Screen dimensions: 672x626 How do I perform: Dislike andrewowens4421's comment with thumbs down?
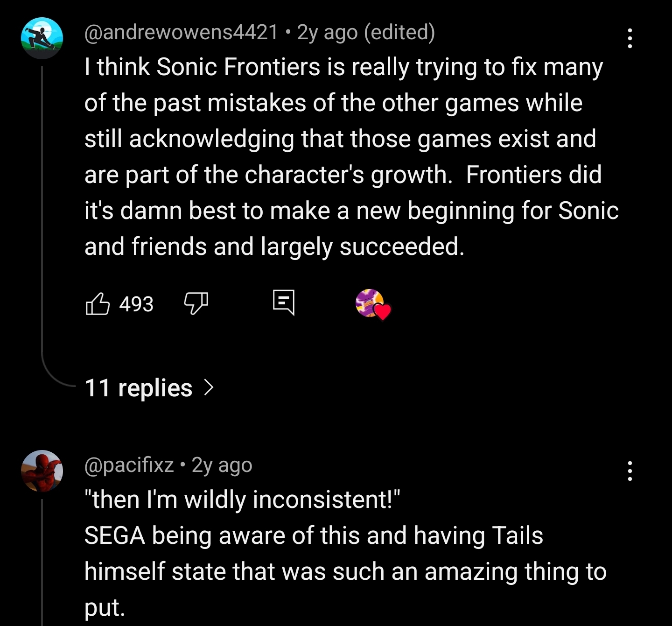196,303
